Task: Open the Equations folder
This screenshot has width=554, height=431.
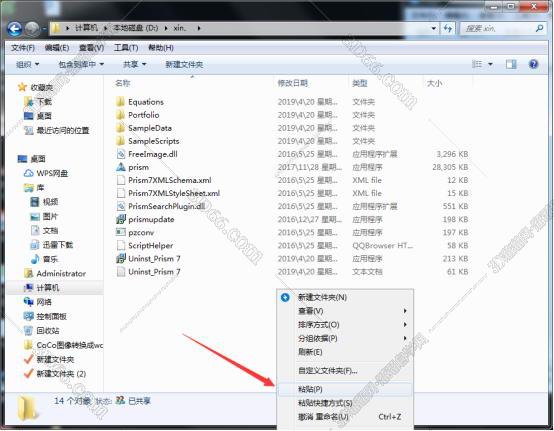Action: [x=146, y=102]
